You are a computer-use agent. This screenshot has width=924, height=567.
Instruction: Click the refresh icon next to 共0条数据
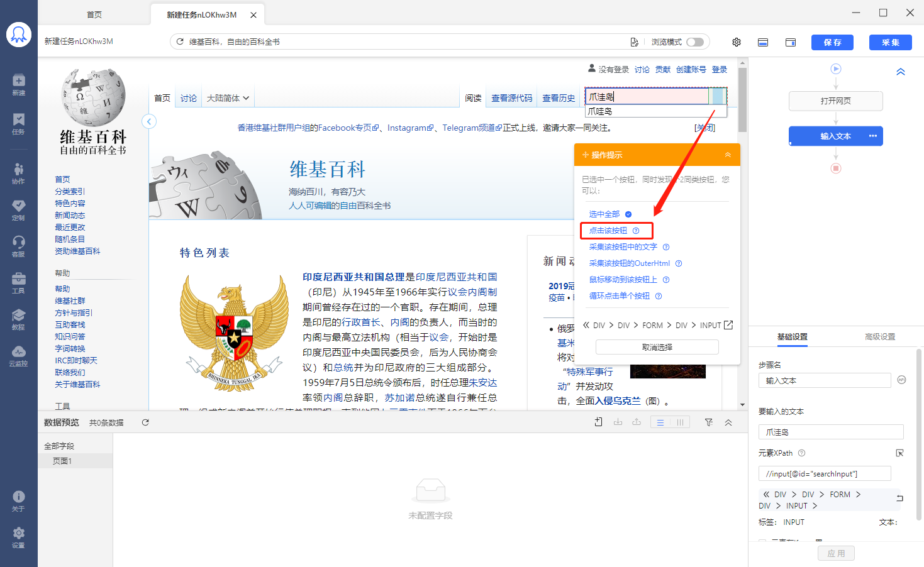145,422
